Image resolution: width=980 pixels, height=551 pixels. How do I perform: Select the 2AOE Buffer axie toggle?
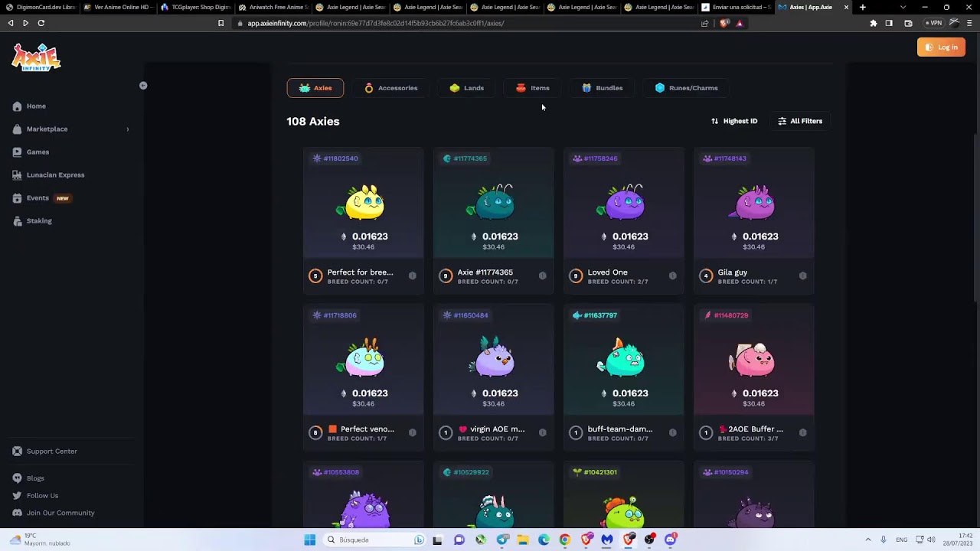tap(803, 432)
